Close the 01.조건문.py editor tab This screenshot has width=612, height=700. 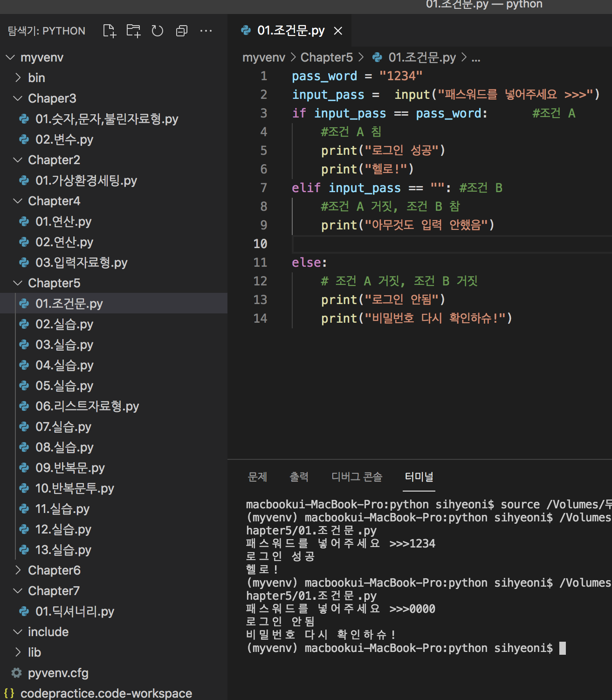tap(338, 31)
